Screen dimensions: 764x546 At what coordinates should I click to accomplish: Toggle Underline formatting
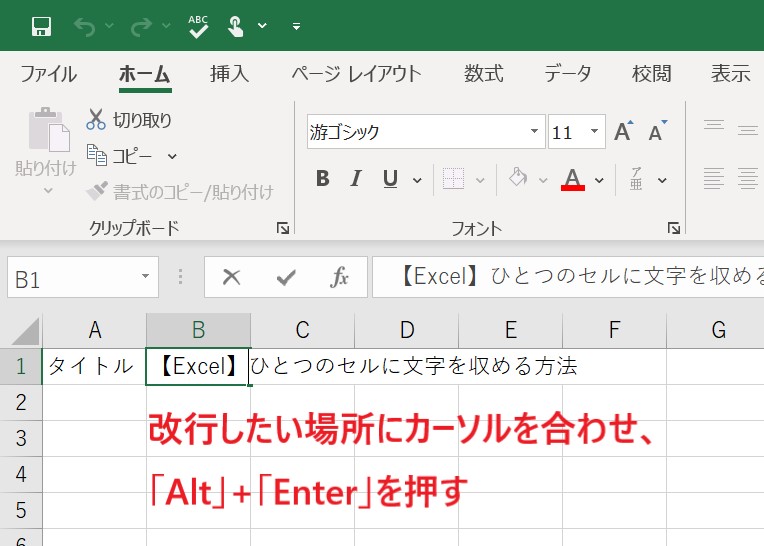[x=390, y=179]
